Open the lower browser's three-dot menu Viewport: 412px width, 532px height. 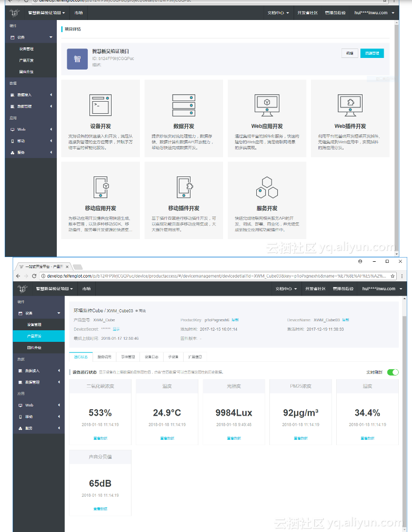tap(402, 276)
